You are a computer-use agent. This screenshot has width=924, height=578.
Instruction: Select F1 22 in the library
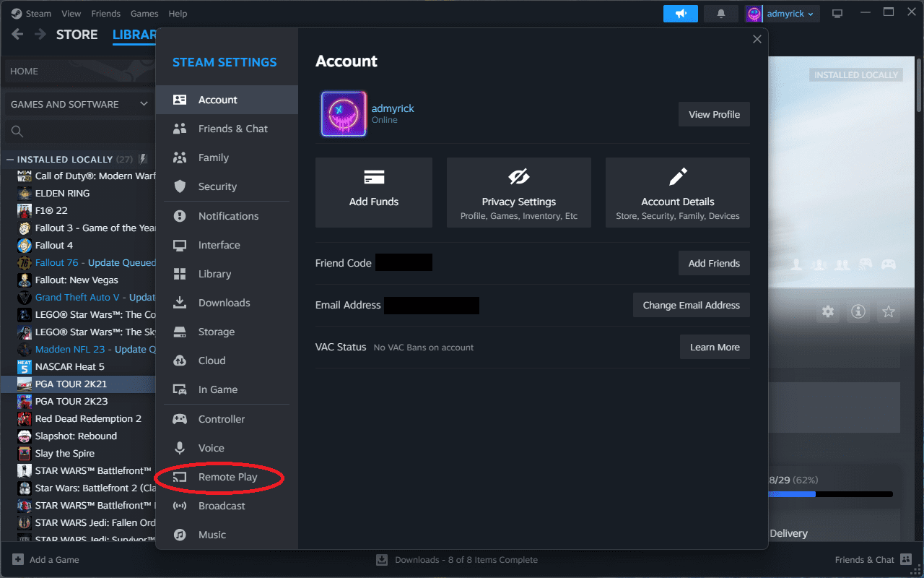[51, 210]
